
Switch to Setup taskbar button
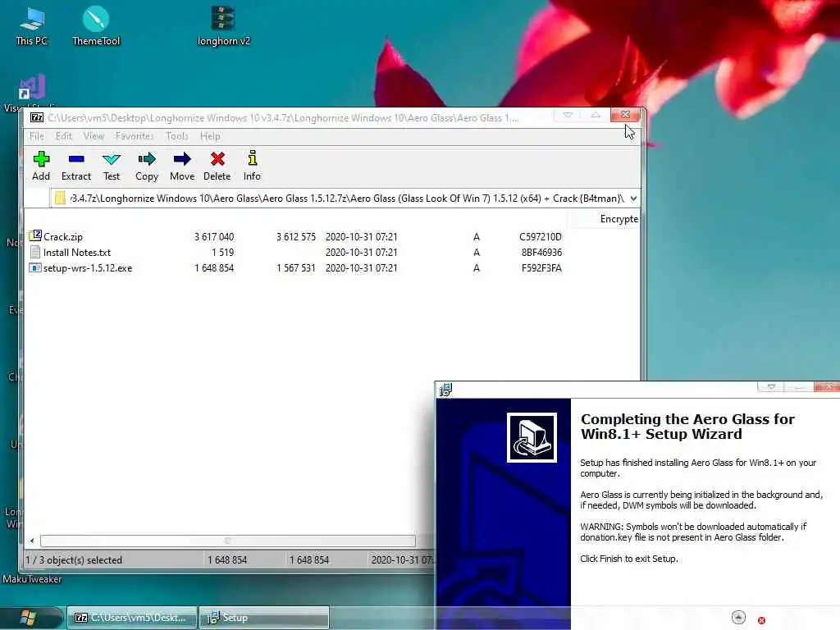[x=264, y=618]
